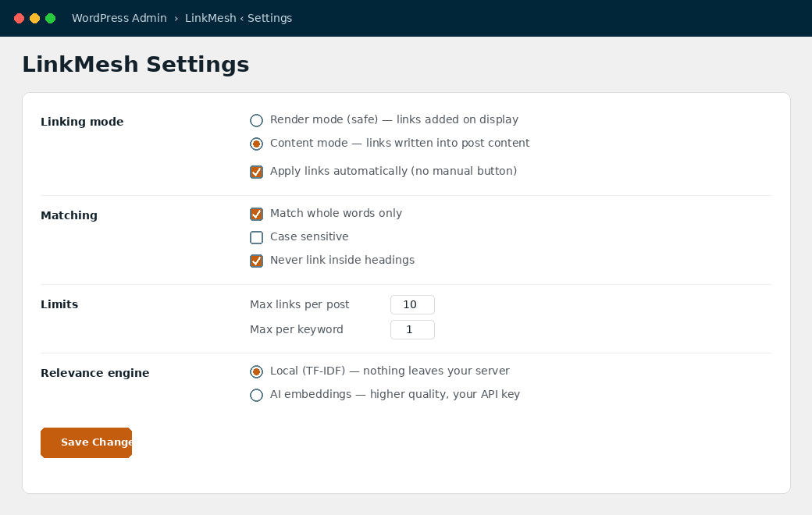This screenshot has height=515, width=812.
Task: Select Content mode radio option
Action: coord(256,144)
